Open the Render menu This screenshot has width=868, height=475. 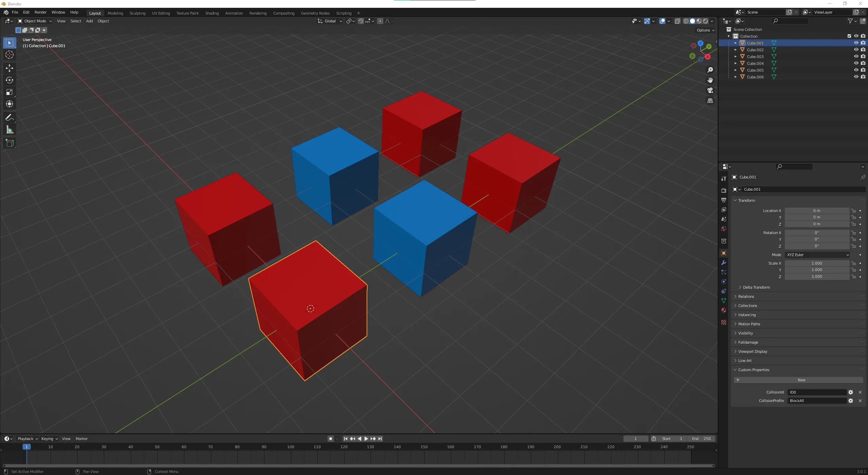(40, 12)
